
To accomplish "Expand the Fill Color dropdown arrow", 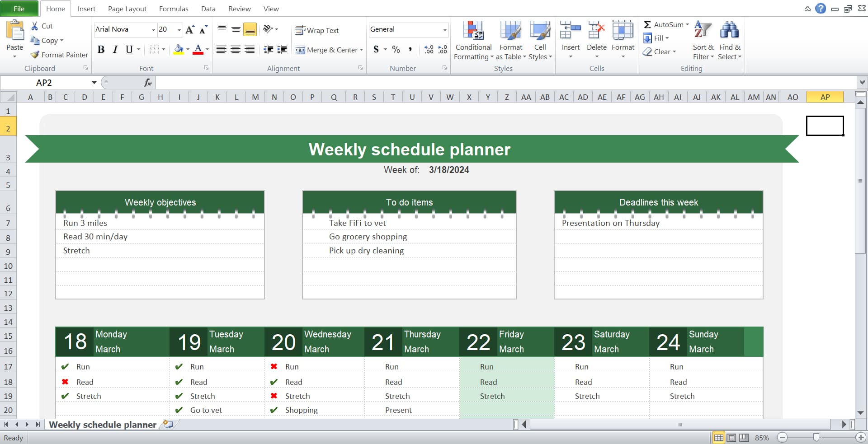I will (187, 50).
